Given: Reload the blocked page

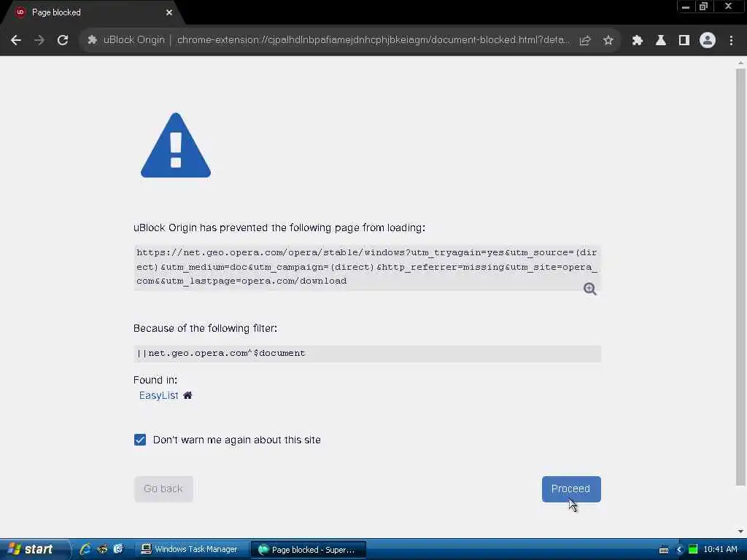Looking at the screenshot, I should click(x=63, y=40).
